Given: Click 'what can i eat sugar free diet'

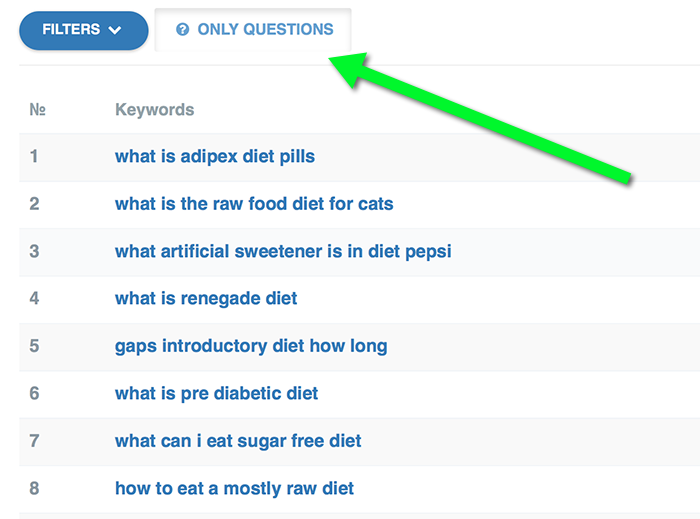Looking at the screenshot, I should (x=238, y=441).
